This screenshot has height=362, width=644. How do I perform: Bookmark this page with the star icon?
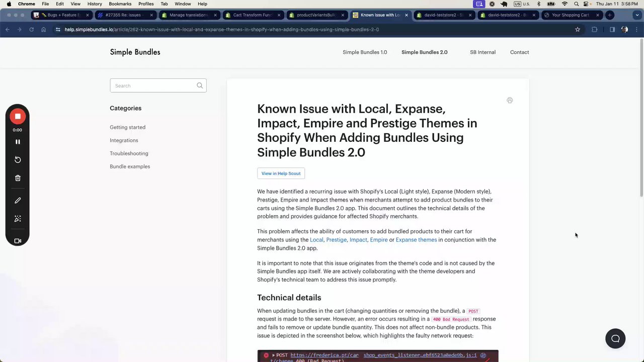point(578,30)
